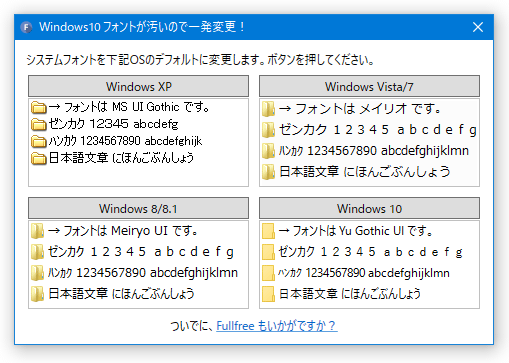This screenshot has height=363, width=509.
Task: Click folder icon beside ハンカク in Vista/7 preview
Action: coord(268,151)
